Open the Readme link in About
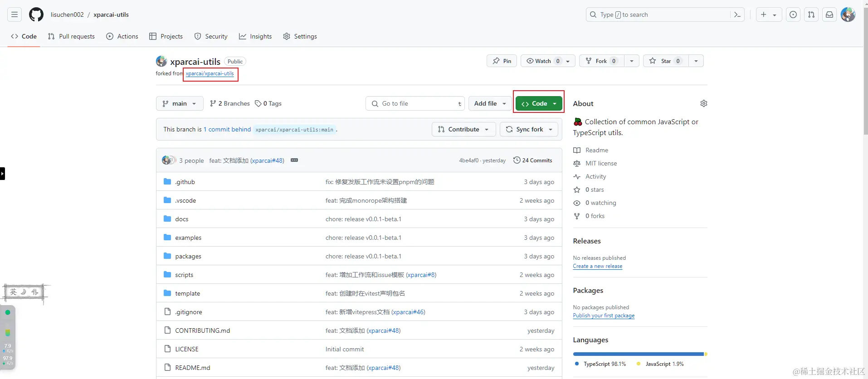Image resolution: width=868 pixels, height=379 pixels. [x=597, y=150]
